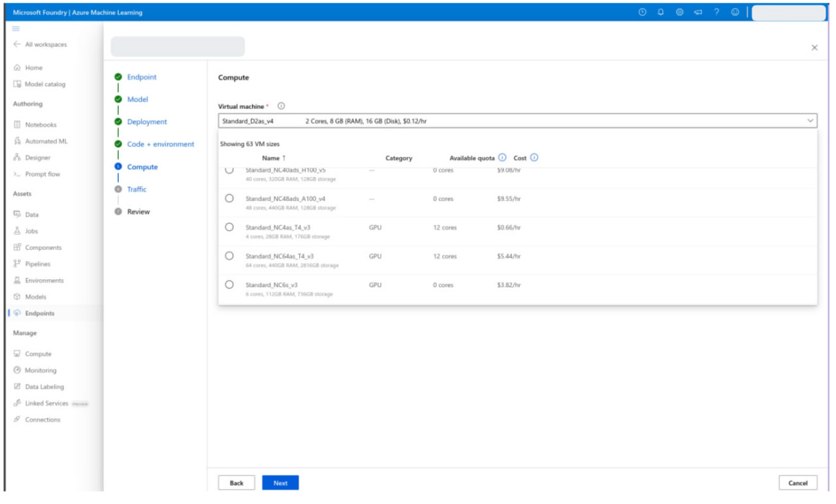
Task: Click the $9.55/hr cost value
Action: (x=509, y=199)
